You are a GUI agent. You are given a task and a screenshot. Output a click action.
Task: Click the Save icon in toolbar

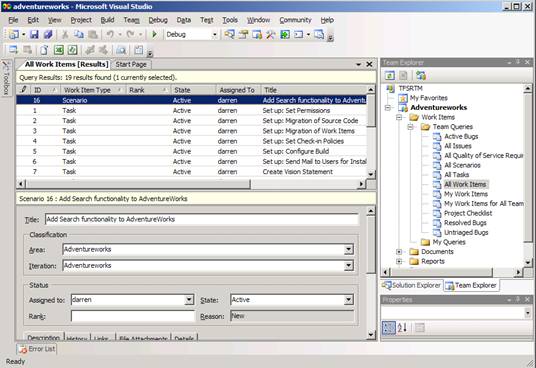(34, 35)
